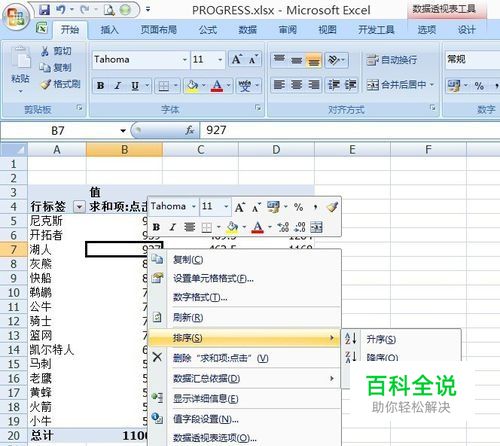Toggle Italic in ribbon font group
Screen dimensions: 500x446
pyautogui.click(x=117, y=86)
